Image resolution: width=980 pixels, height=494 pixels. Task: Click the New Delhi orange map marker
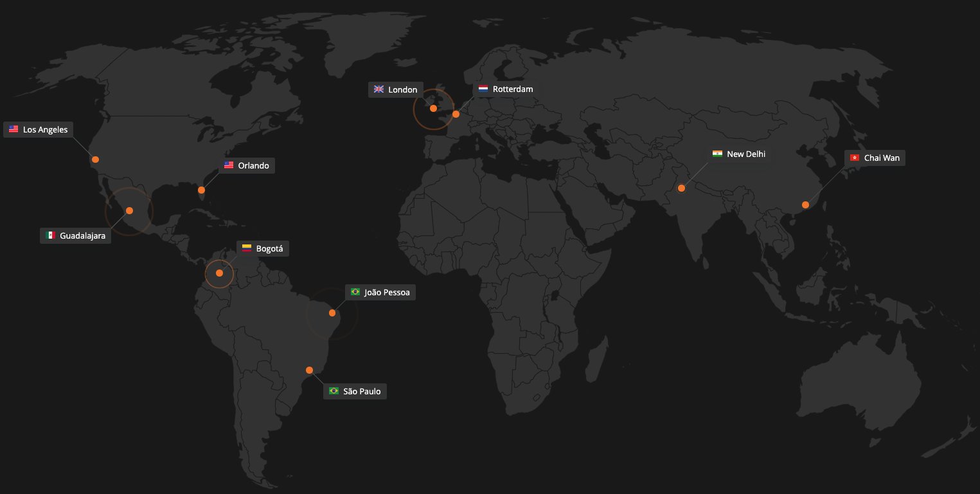[x=681, y=188]
